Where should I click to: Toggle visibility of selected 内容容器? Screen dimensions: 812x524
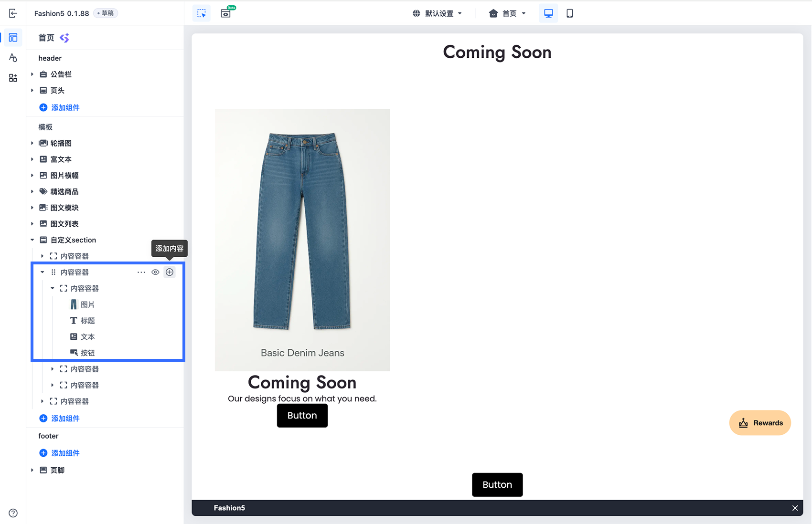click(155, 272)
